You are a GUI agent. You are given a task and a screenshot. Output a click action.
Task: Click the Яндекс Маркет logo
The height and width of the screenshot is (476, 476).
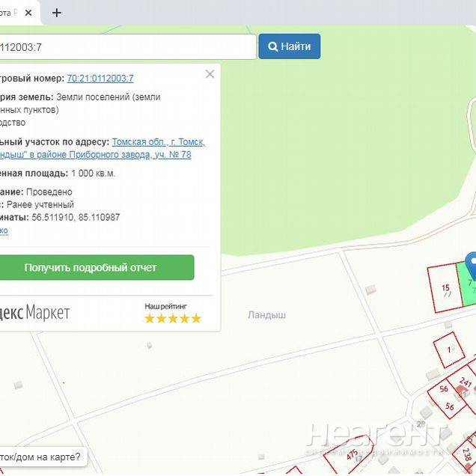pyautogui.click(x=34, y=312)
